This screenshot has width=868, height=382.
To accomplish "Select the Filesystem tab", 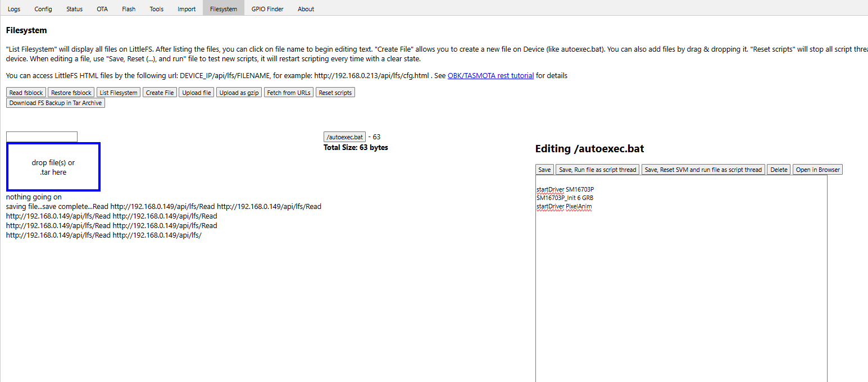I will (x=224, y=9).
